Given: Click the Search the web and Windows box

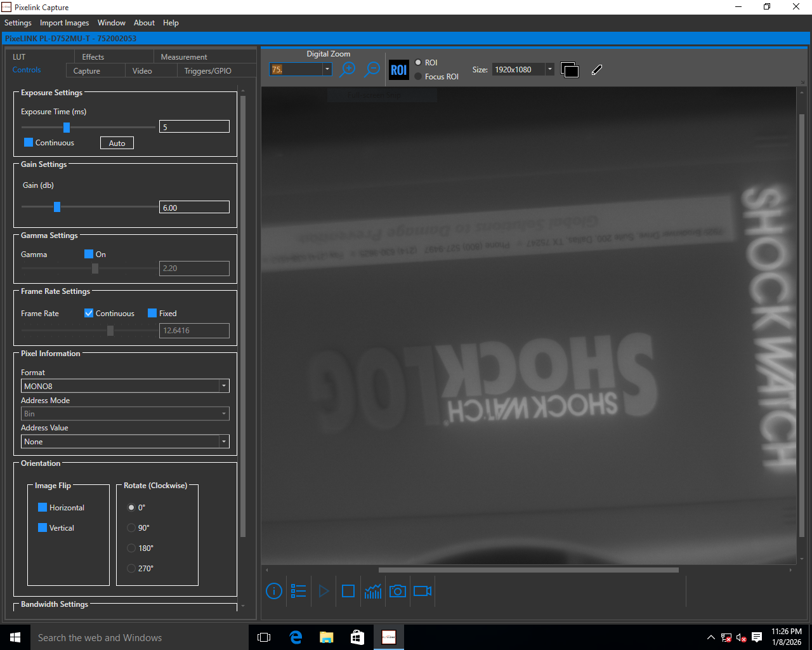Looking at the screenshot, I should coord(140,637).
